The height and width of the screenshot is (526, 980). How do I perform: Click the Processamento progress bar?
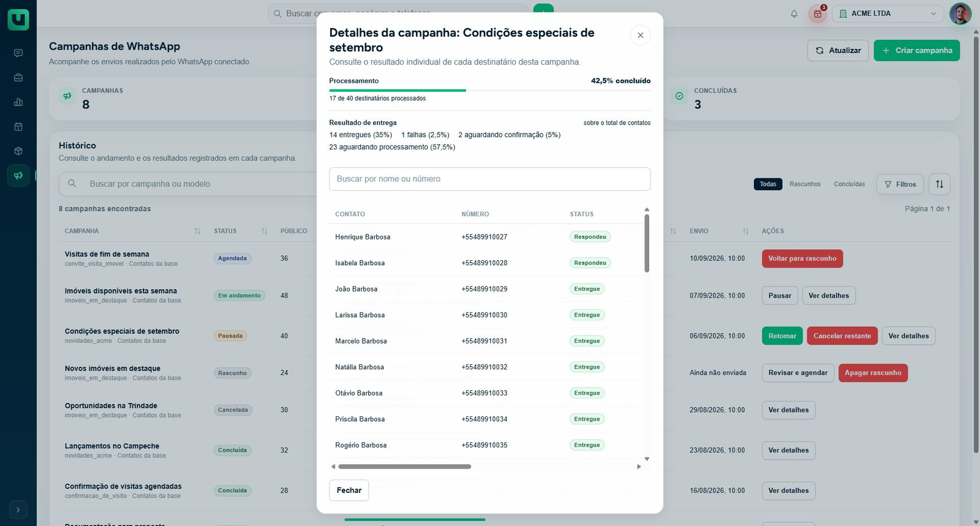490,91
